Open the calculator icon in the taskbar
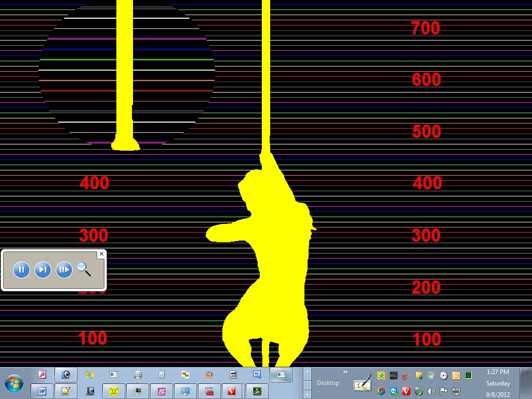The image size is (532, 399). [x=162, y=374]
